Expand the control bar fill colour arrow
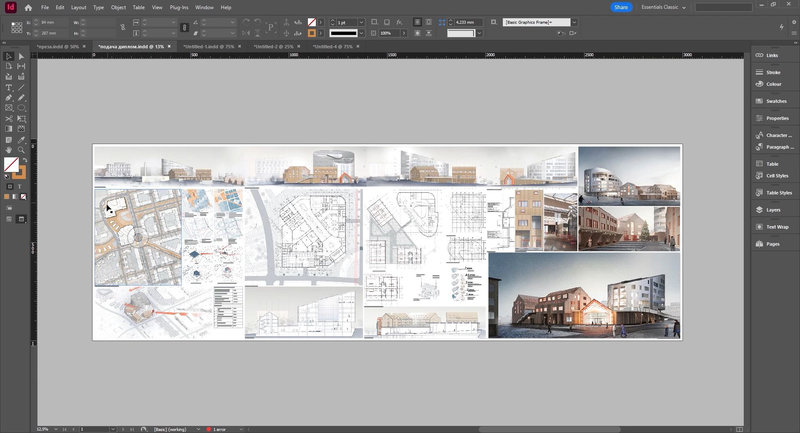This screenshot has height=433, width=800. (x=321, y=22)
